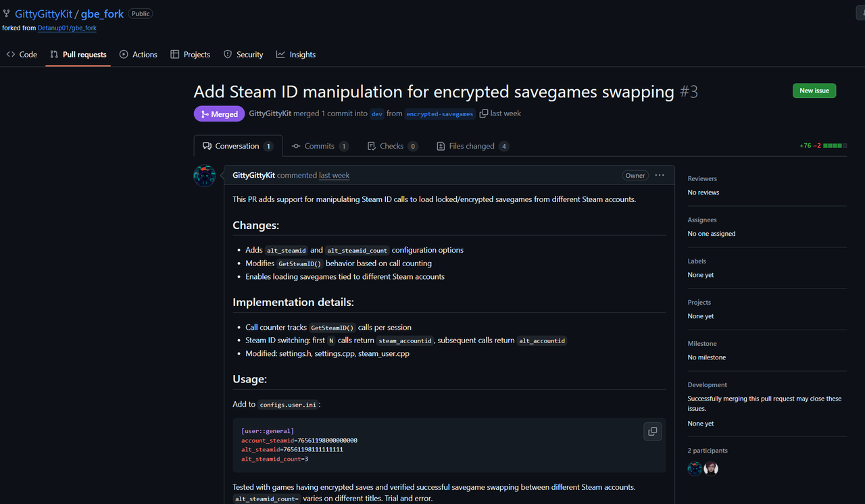This screenshot has height=504, width=865.
Task: Select the Conversation tab
Action: pos(237,146)
